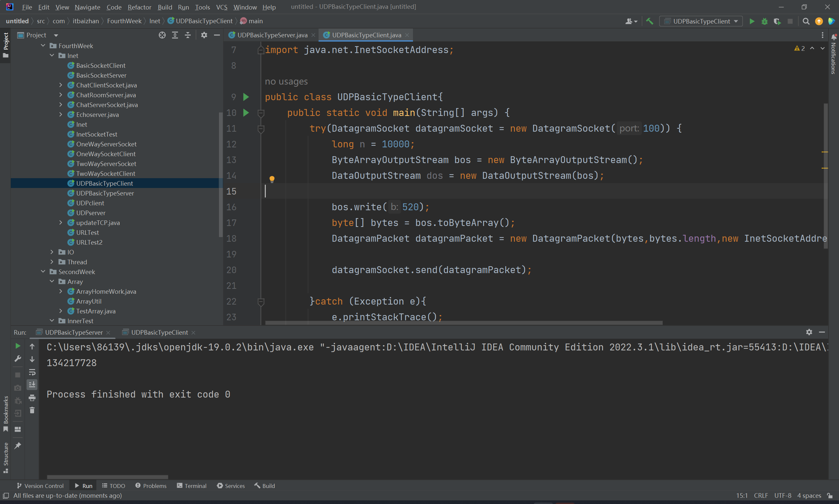This screenshot has width=839, height=504.
Task: Collapse the FourthWeek folder
Action: [x=43, y=46]
